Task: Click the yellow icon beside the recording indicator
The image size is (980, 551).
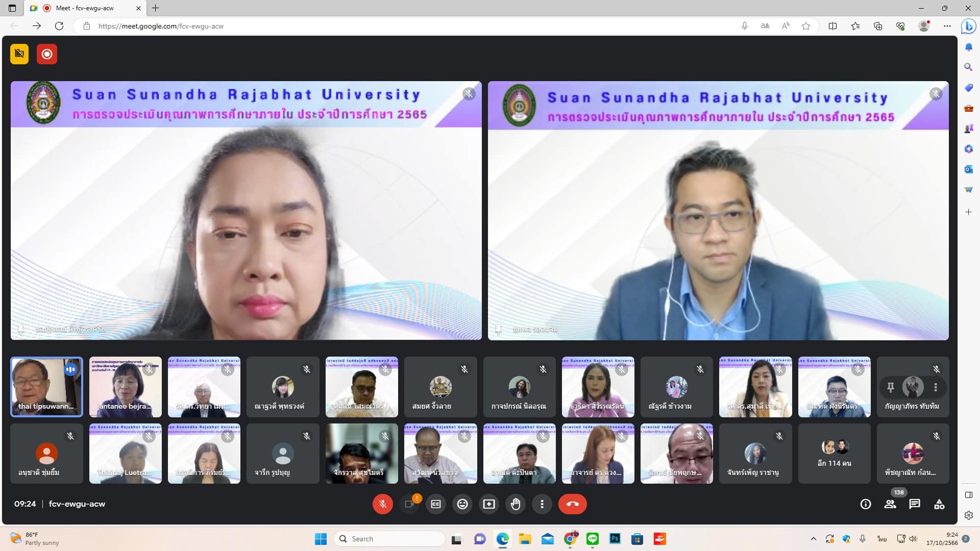Action: pos(19,54)
